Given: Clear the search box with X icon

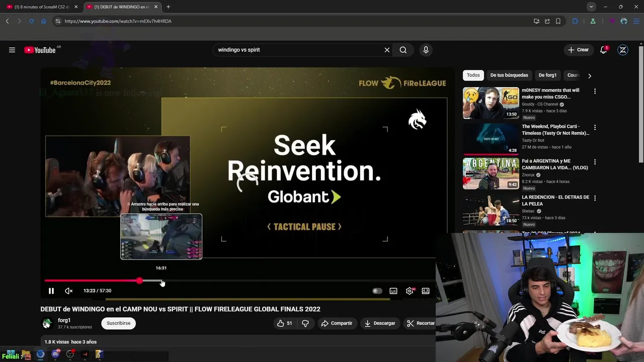Looking at the screenshot, I should point(387,50).
